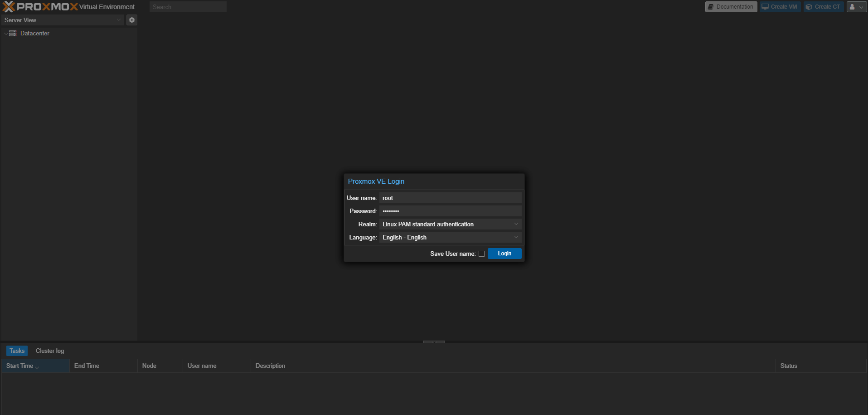Open the Documentation button
This screenshot has height=415, width=868.
click(x=731, y=7)
